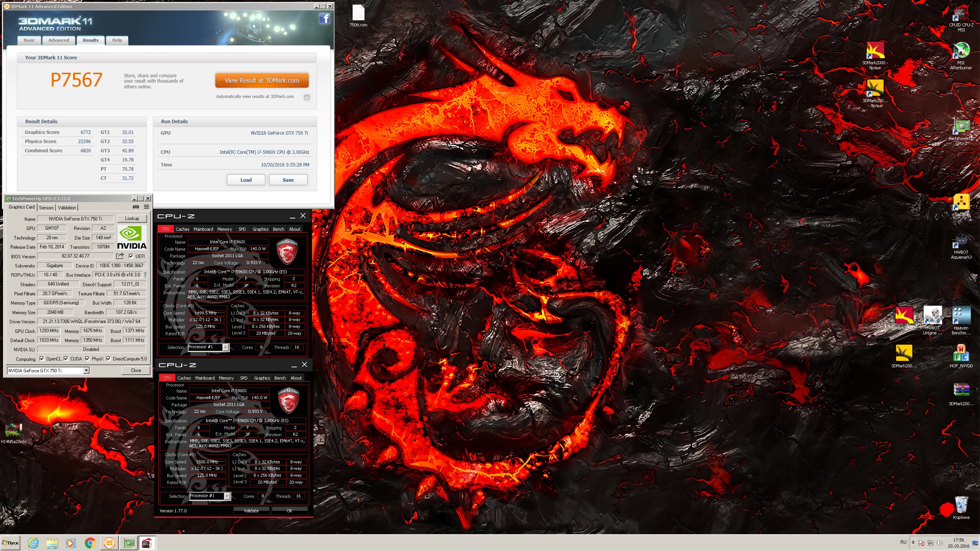Select the 3DMark2000 - Ярлык red desktop shortcut
The image size is (980, 551).
coord(875,55)
